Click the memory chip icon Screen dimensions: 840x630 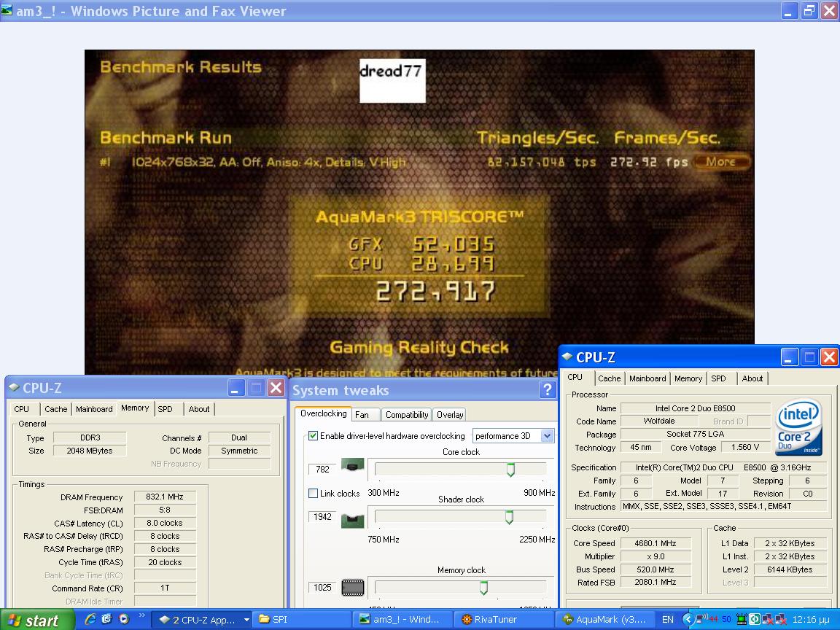click(352, 588)
